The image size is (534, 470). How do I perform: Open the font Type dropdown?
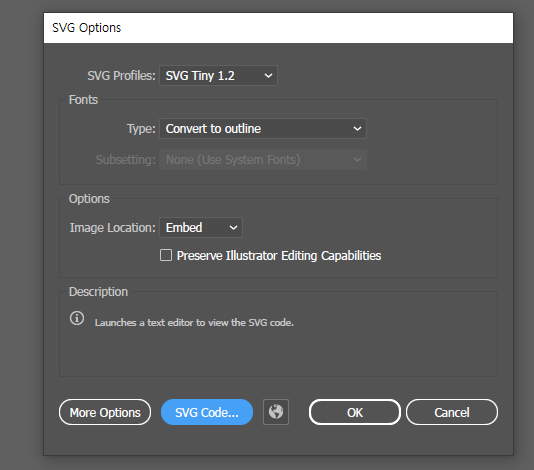(263, 129)
